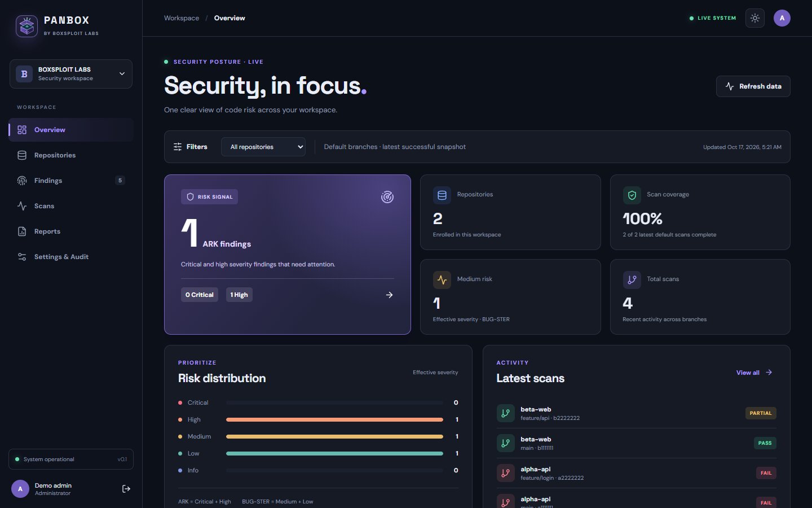Click the High severity orange bar
This screenshot has width=812, height=508.
click(334, 419)
